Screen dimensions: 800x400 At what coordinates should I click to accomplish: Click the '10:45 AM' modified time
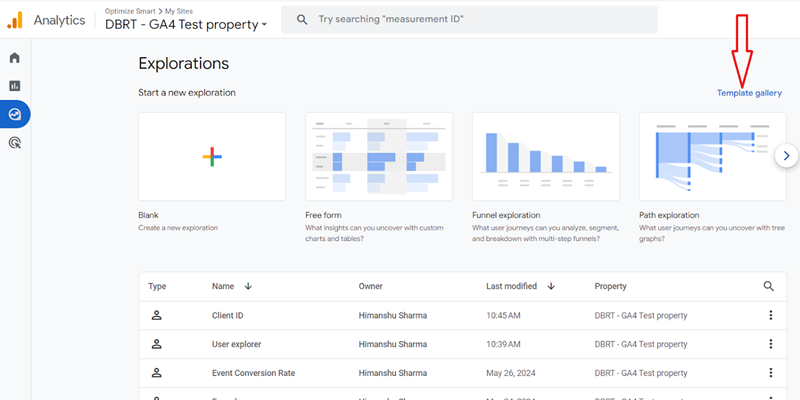(x=503, y=315)
